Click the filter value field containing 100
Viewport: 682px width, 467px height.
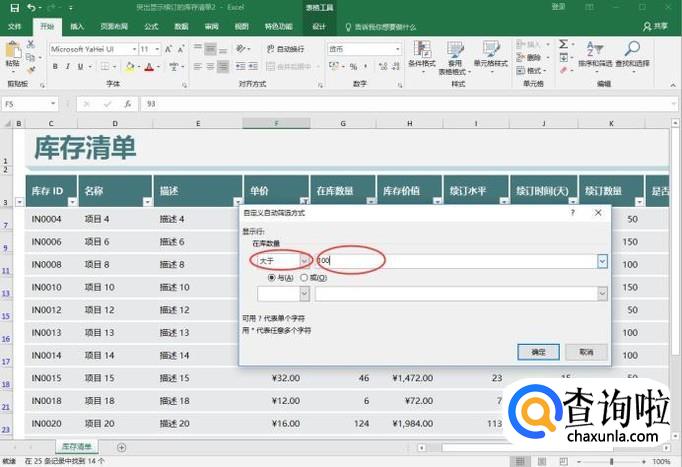coord(457,261)
